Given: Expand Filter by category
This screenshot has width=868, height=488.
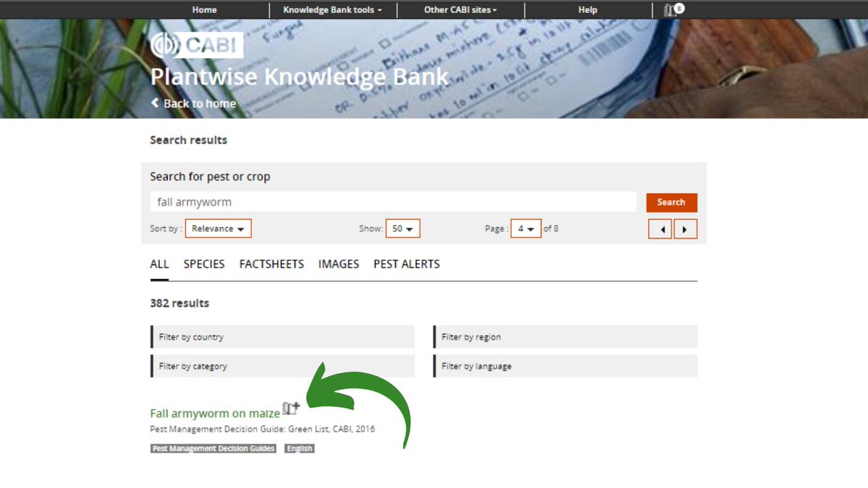Looking at the screenshot, I should click(282, 366).
